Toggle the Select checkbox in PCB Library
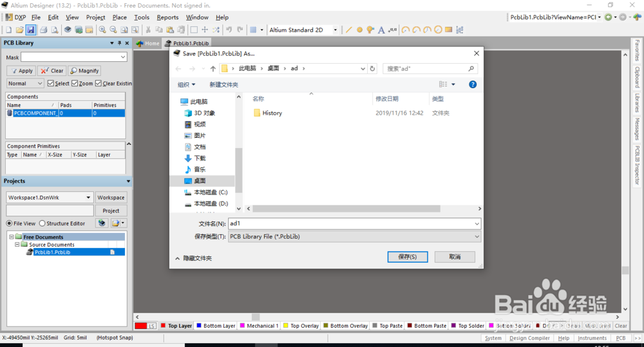The width and height of the screenshot is (644, 347). pyautogui.click(x=50, y=83)
